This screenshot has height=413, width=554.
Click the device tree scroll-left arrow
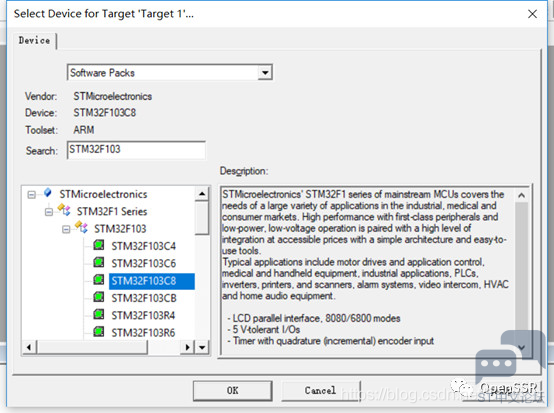[29, 347]
